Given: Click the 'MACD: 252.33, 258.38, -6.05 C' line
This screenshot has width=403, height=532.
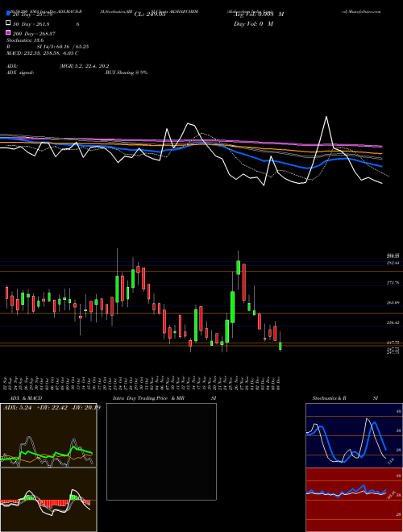Looking at the screenshot, I should point(43,53).
